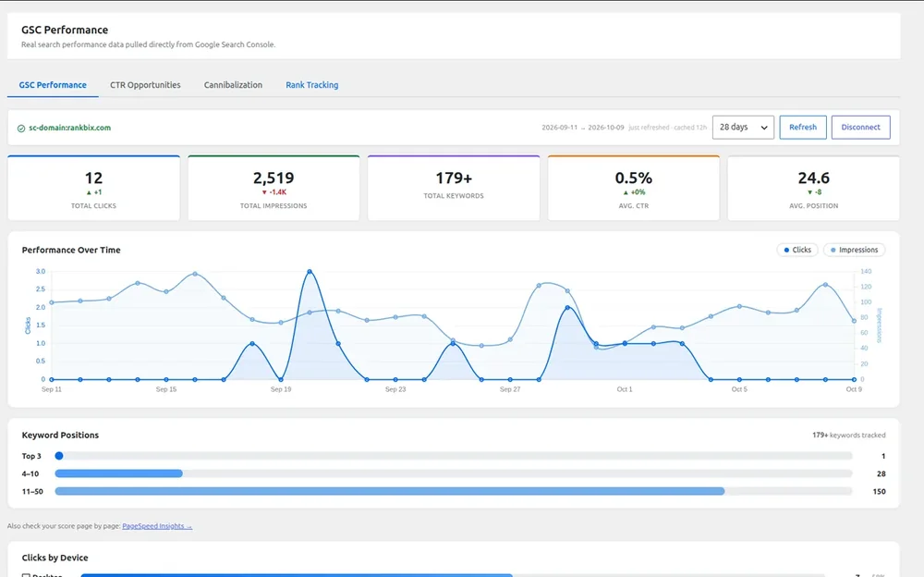
Task: Click the green verified check icon by sc-domain
Action: 21,128
